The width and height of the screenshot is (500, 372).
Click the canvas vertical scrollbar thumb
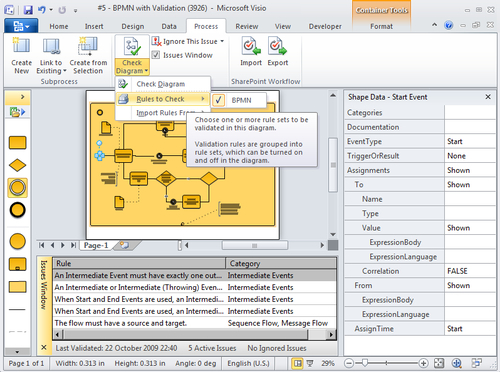tap(333, 165)
